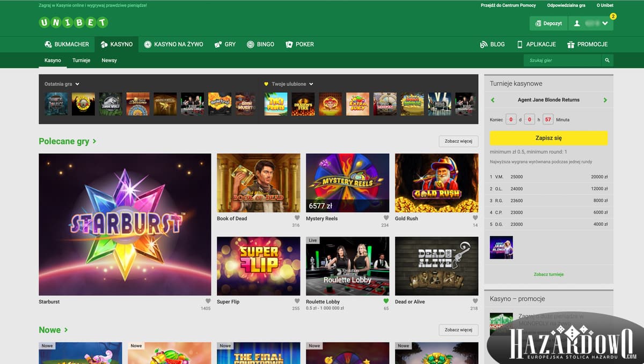Open the Mystery Reels game thumbnail
644x364 pixels.
click(347, 183)
